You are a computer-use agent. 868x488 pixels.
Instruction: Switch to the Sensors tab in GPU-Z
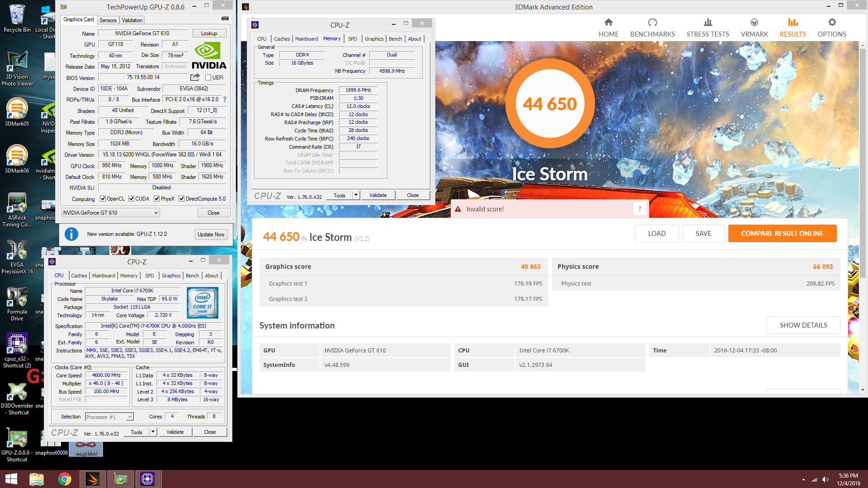[x=108, y=20]
